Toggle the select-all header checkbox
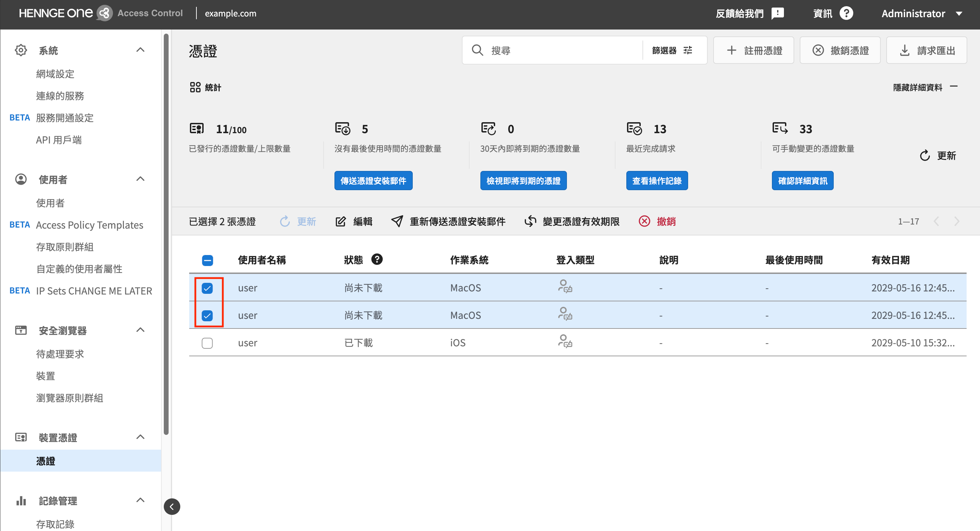This screenshot has width=980, height=531. pos(207,261)
